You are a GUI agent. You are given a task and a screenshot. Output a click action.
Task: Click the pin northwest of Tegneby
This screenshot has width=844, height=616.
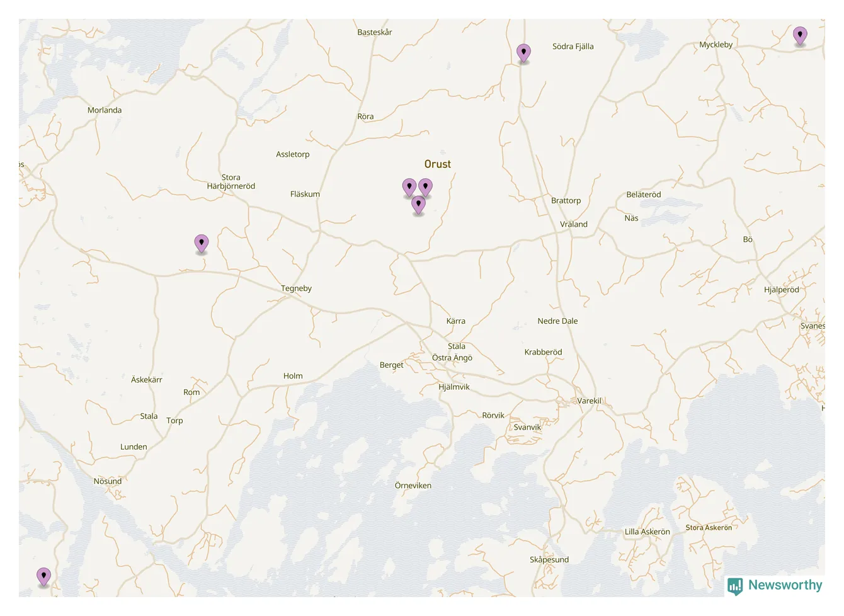[202, 244]
